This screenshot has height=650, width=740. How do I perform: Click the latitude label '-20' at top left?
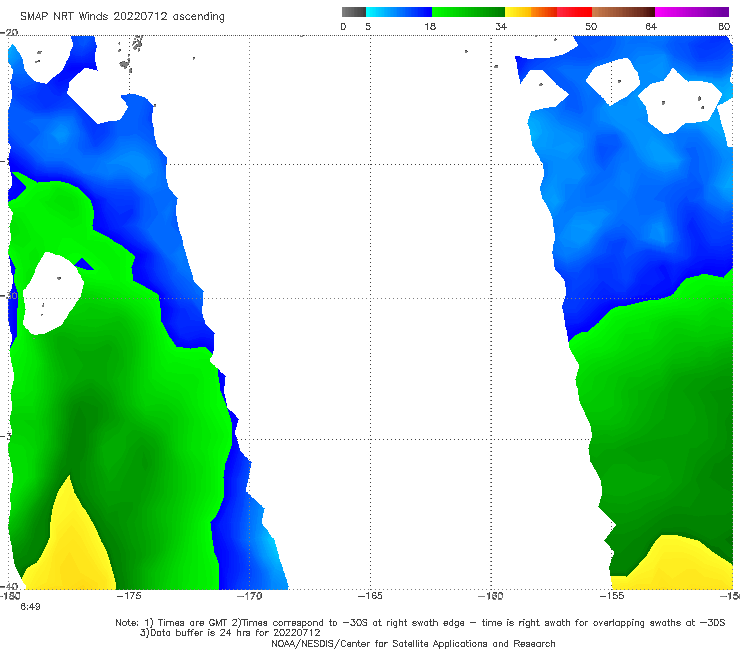(9, 32)
